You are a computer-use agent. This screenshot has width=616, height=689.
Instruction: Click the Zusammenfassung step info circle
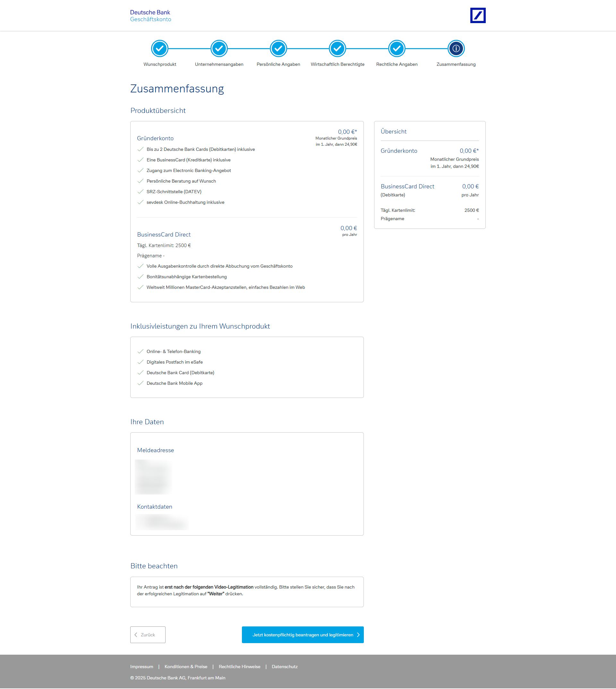[x=456, y=48]
